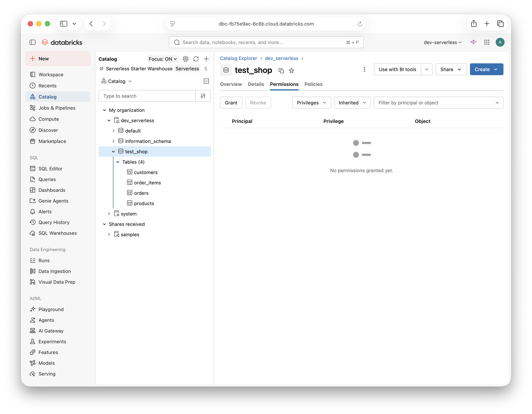The image size is (532, 414).
Task: Click the plus icon to add catalog data
Action: click(x=206, y=59)
